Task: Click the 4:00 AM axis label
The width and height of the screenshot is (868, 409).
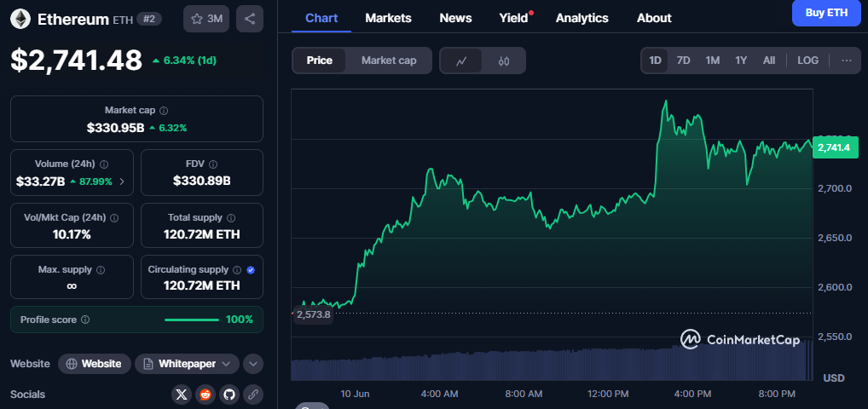Action: pyautogui.click(x=439, y=394)
